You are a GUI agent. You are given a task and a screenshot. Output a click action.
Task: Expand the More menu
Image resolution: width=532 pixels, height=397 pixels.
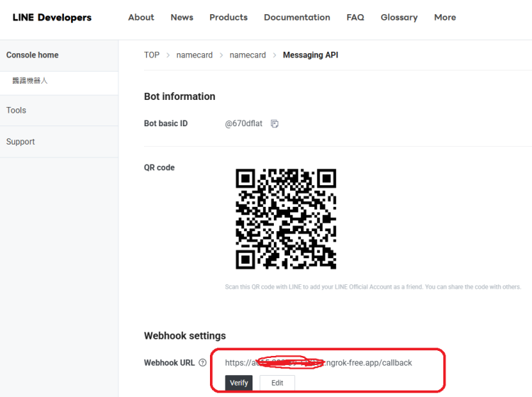tap(445, 18)
